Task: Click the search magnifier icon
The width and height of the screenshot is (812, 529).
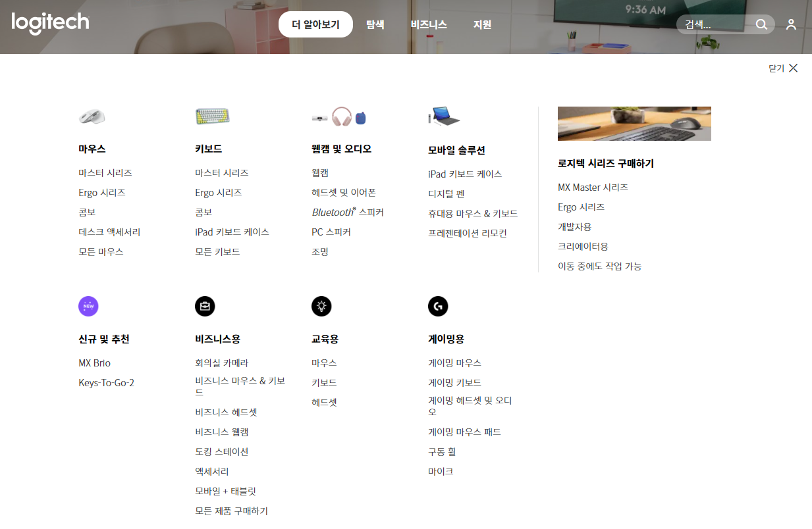Action: pos(761,24)
